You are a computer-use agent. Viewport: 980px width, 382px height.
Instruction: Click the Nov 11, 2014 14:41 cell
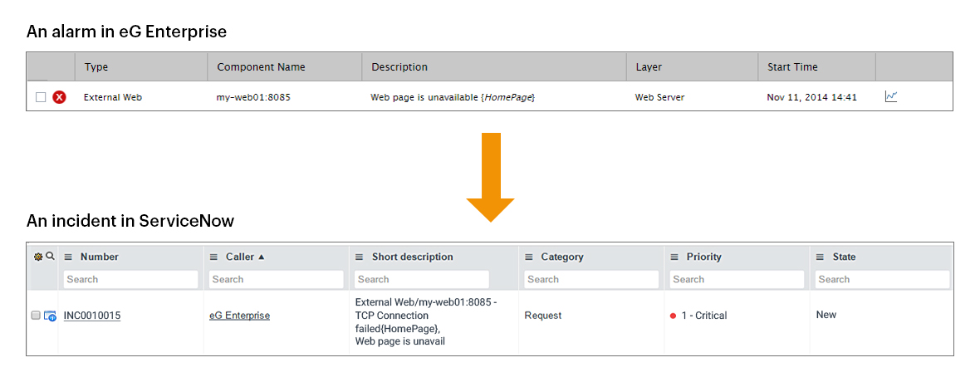pyautogui.click(x=812, y=97)
